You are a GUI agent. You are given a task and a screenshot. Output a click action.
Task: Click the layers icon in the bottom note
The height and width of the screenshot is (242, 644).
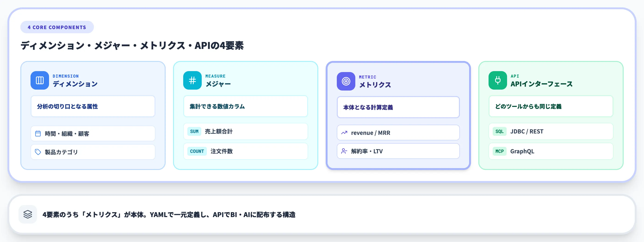tap(28, 214)
